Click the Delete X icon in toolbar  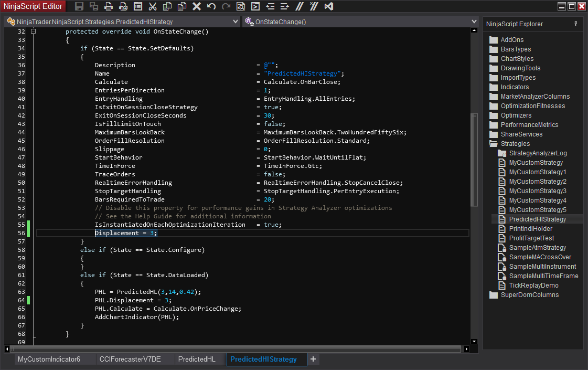197,6
